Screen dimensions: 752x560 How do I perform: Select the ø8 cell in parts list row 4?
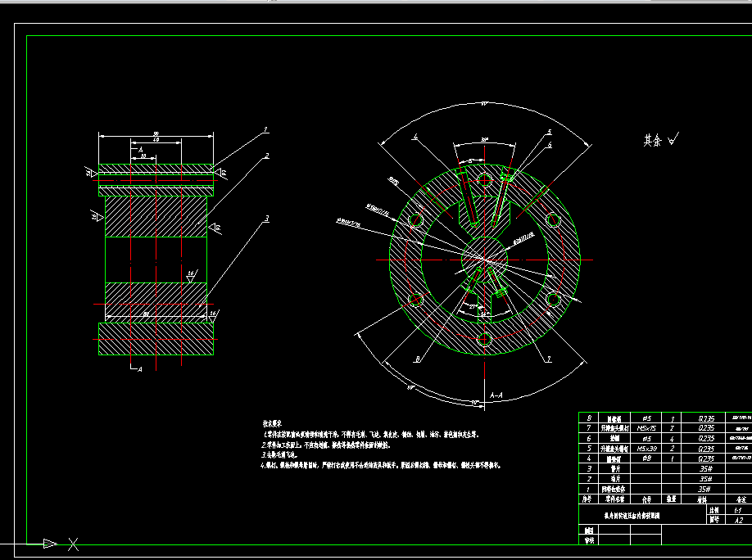(x=646, y=458)
